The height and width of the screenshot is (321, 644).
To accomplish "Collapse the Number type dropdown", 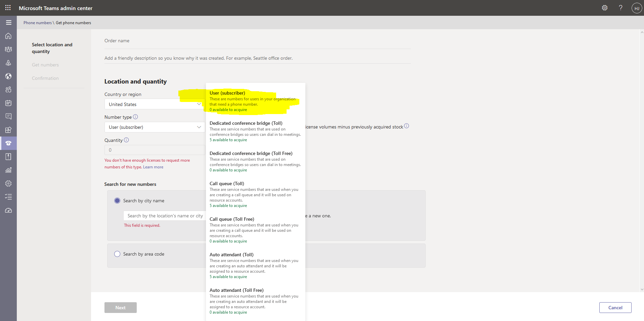I will (x=155, y=127).
